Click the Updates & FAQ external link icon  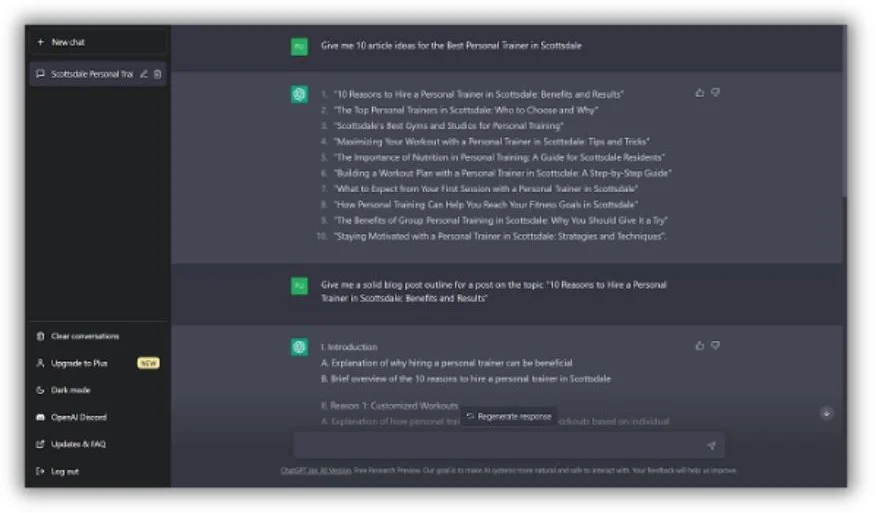pyautogui.click(x=40, y=444)
